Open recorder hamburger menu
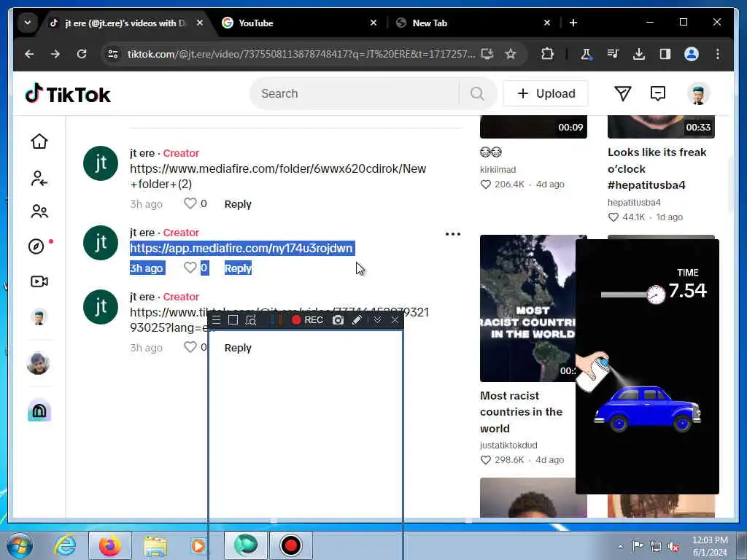 pyautogui.click(x=216, y=320)
